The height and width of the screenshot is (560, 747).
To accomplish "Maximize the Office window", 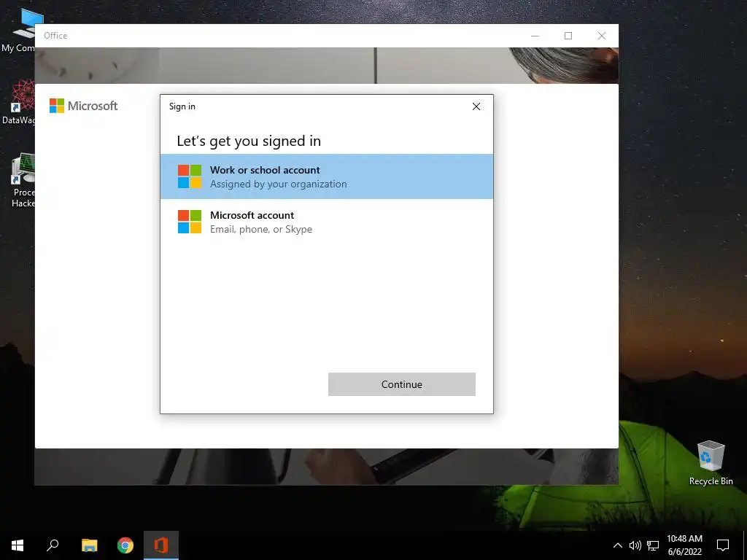I will point(568,36).
